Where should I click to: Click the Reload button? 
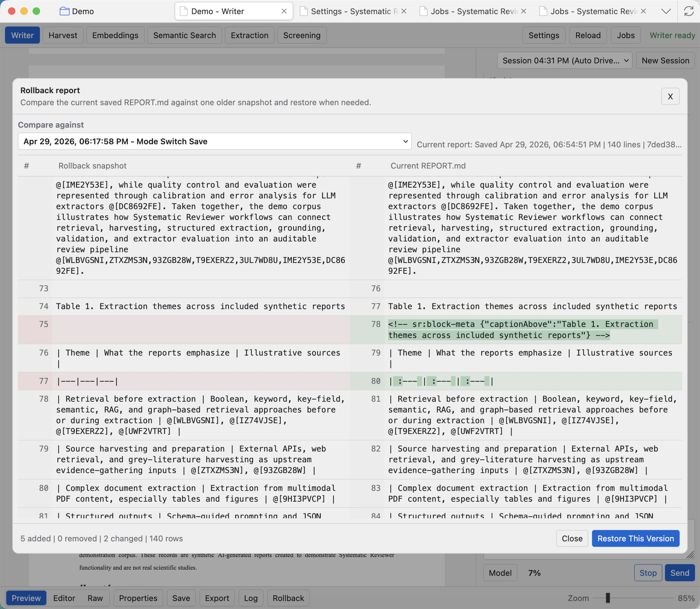588,35
